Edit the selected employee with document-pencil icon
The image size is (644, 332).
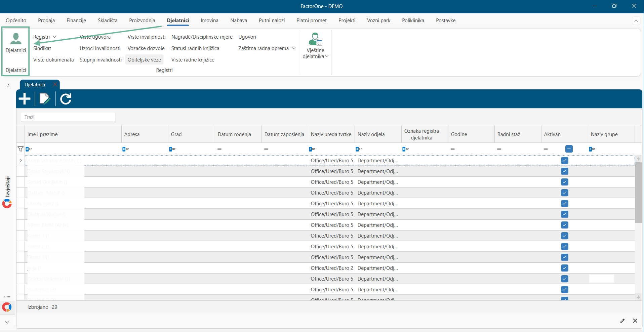45,99
